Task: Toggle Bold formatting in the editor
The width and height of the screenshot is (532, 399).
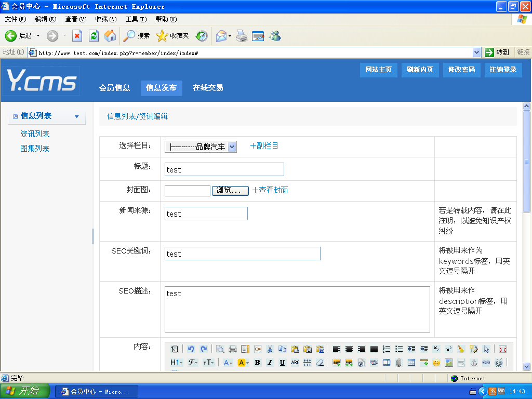Action: (258, 362)
